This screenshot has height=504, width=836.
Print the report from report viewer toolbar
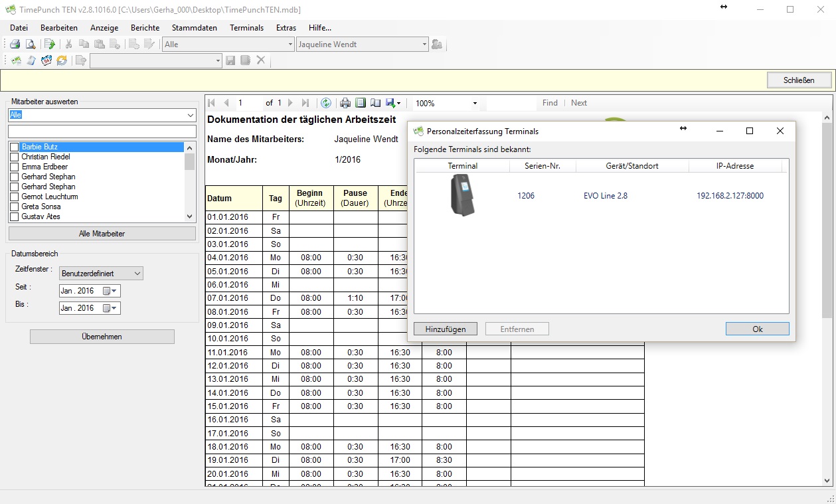point(345,103)
